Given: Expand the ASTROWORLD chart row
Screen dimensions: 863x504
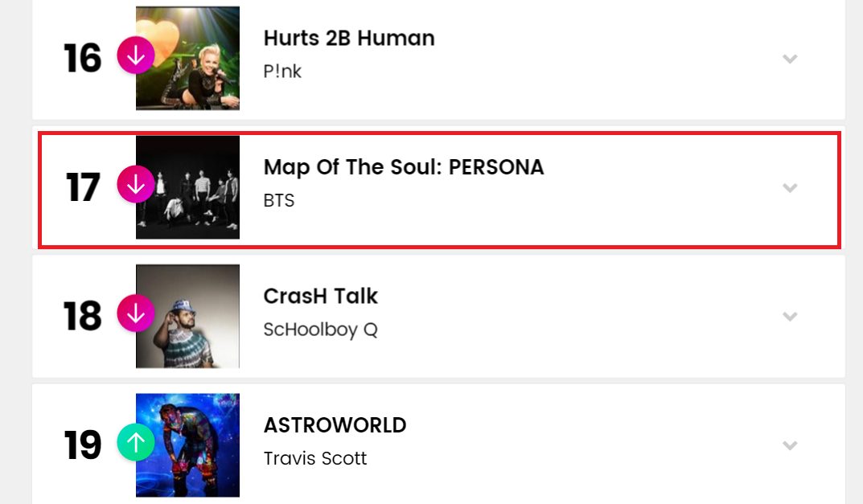Looking at the screenshot, I should tap(790, 445).
